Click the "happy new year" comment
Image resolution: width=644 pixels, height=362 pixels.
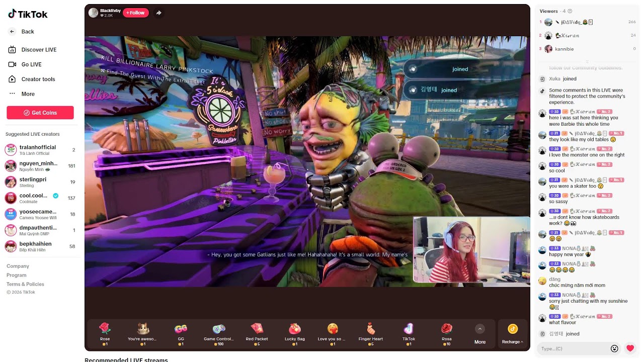click(x=570, y=254)
